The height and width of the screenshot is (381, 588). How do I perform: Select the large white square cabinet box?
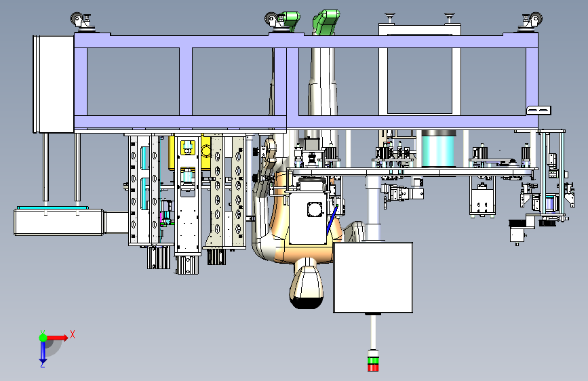373,277
